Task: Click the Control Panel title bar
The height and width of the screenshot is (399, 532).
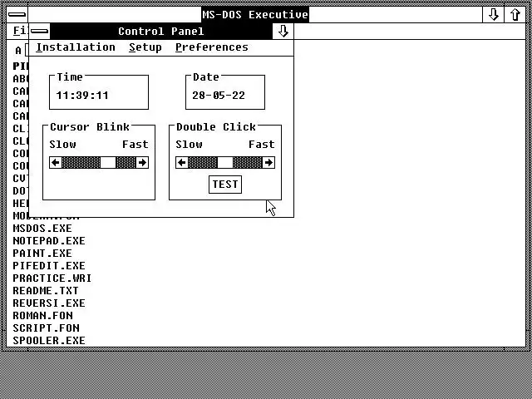Action: coord(161,32)
